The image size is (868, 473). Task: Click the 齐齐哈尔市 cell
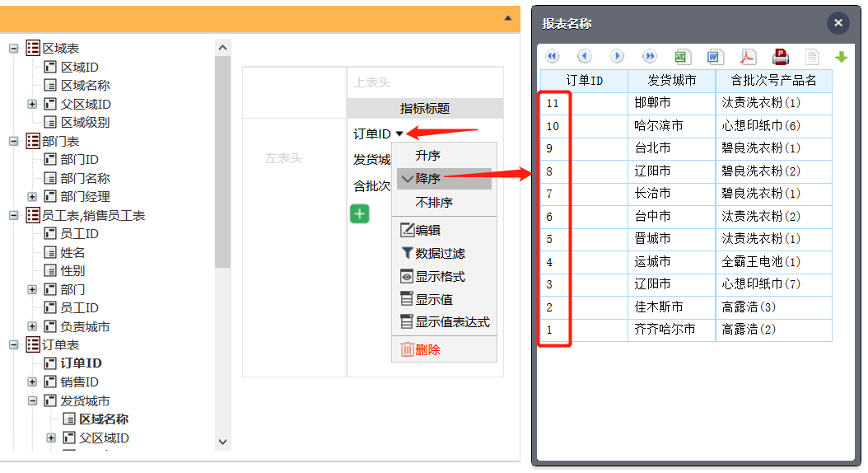point(671,330)
